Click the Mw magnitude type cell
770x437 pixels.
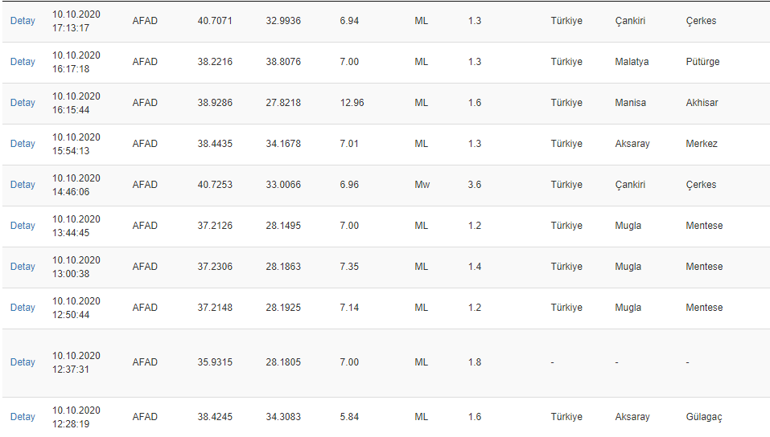click(x=422, y=185)
